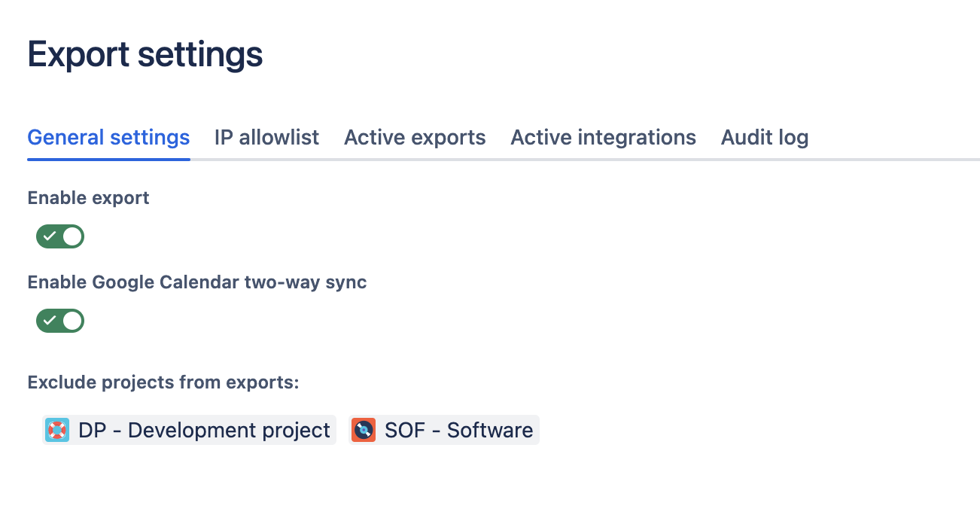The height and width of the screenshot is (524, 980).
Task: Click the white knob of Enable export switch
Action: [x=72, y=236]
